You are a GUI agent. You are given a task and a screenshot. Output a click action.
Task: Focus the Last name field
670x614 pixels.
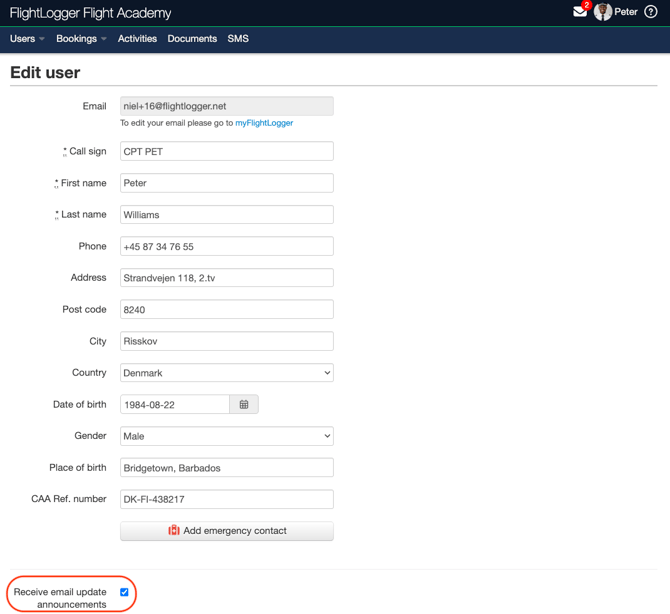pos(226,214)
